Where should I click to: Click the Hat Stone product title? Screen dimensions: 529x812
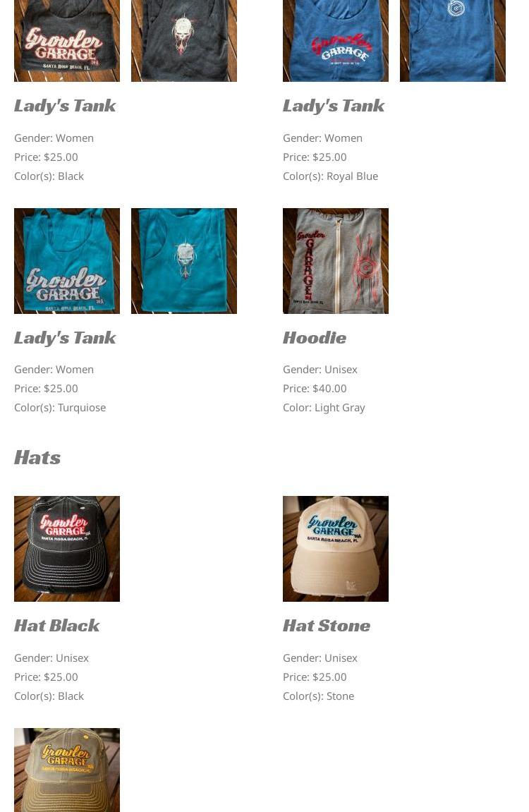click(326, 626)
